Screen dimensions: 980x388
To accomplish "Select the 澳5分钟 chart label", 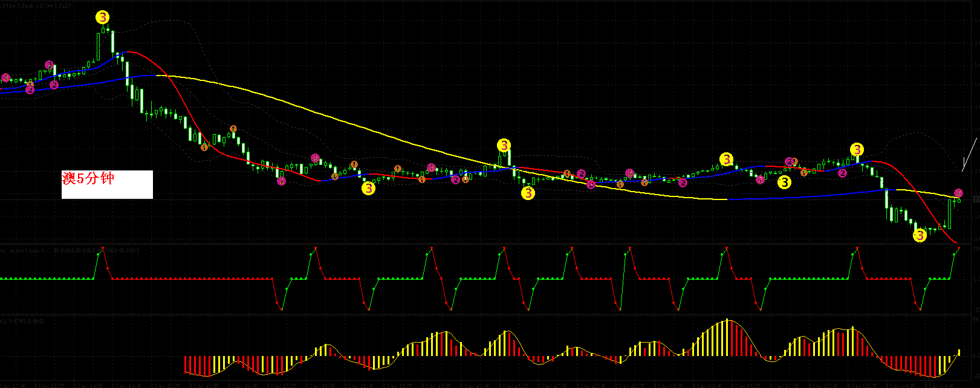I will [107, 184].
